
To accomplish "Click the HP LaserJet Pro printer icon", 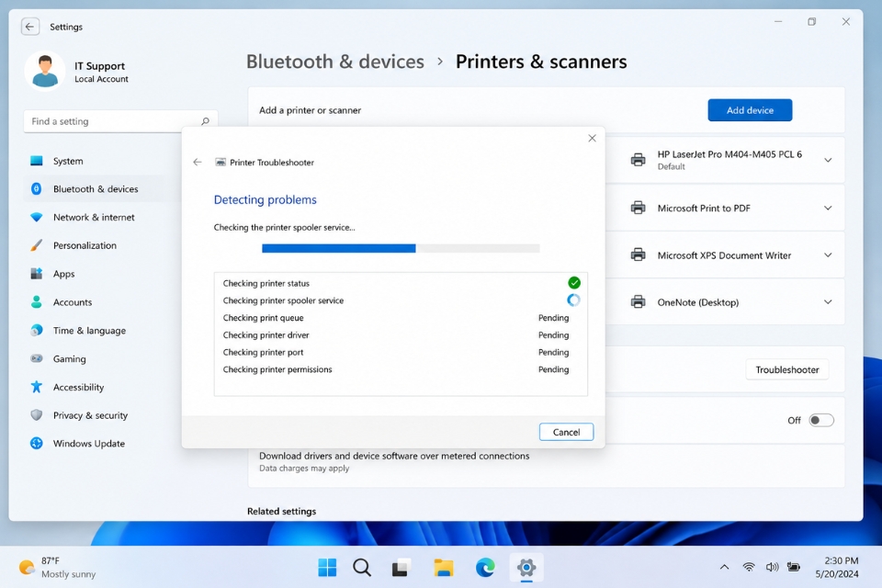I will click(x=638, y=160).
